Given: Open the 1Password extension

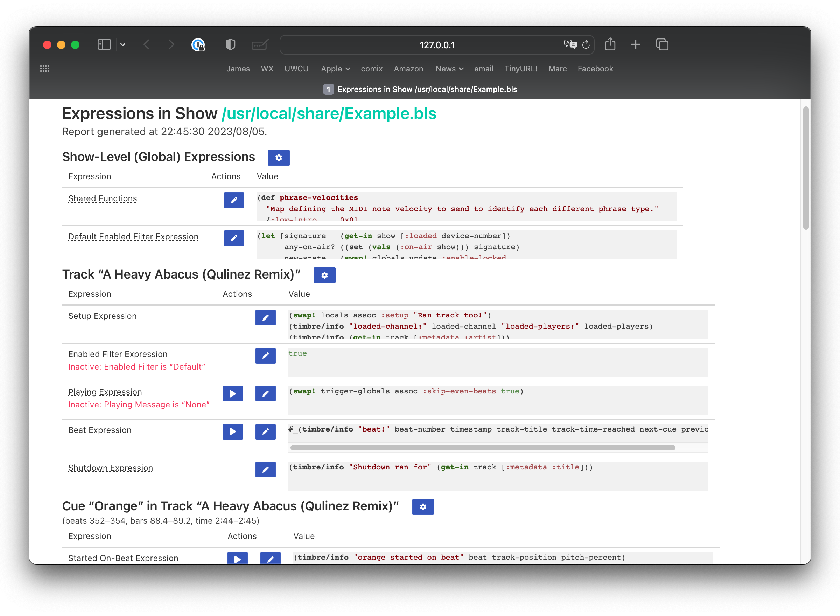Looking at the screenshot, I should pyautogui.click(x=198, y=45).
